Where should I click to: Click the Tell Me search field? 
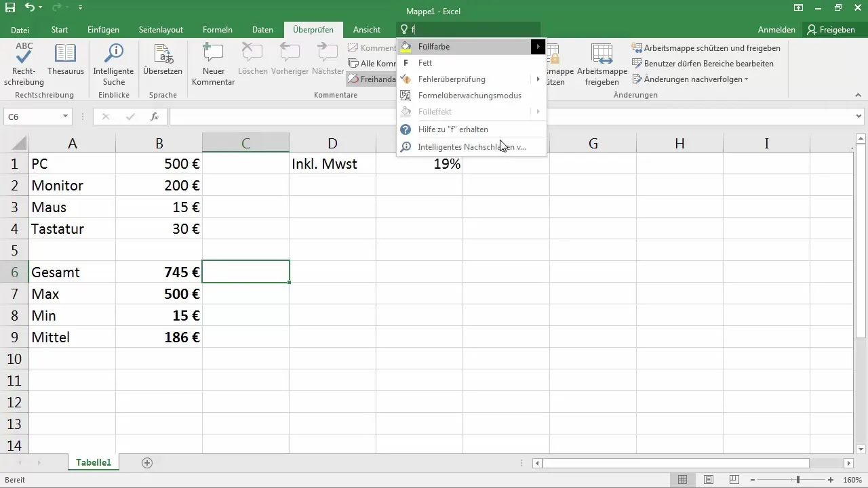468,30
